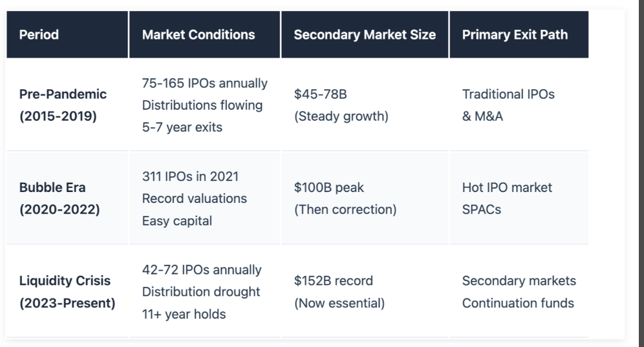Select the "$45-78B" market size value
Screen dimensions: 644x347
pyautogui.click(x=321, y=94)
